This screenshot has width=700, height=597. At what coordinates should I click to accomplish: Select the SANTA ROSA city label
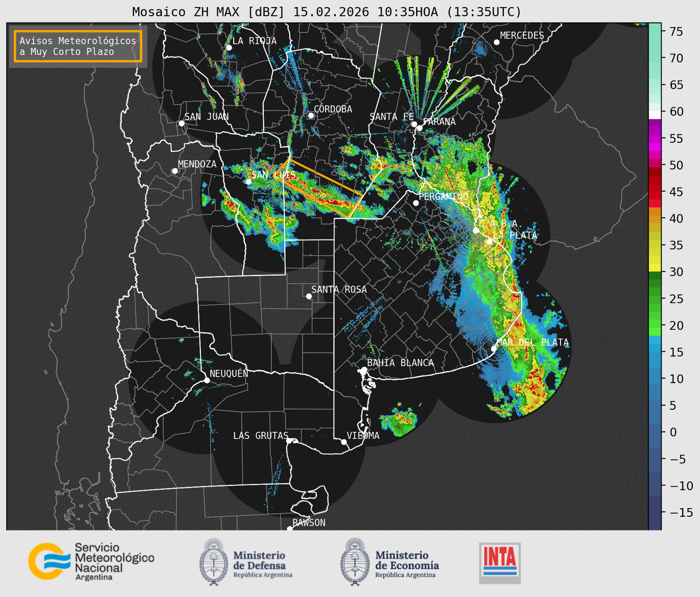pyautogui.click(x=339, y=289)
